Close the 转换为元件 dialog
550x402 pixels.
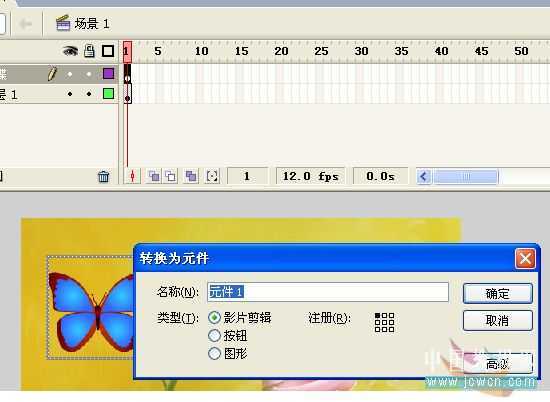pos(525,259)
